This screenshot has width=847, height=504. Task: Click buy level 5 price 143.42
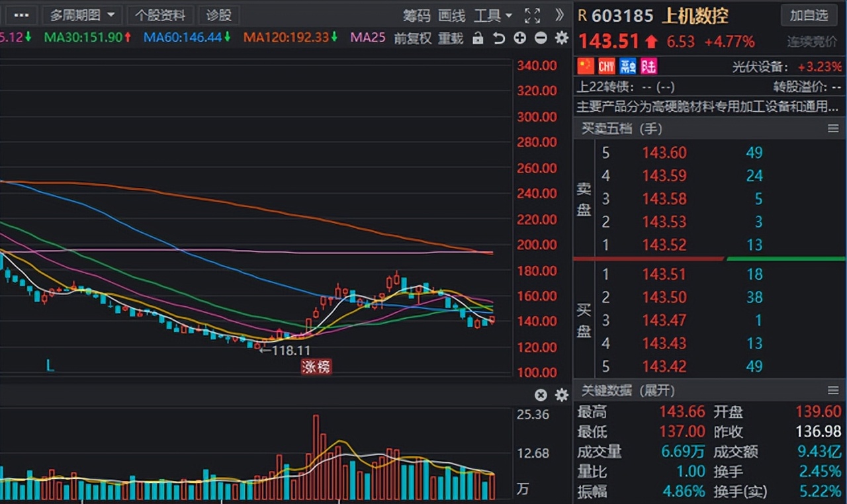[664, 366]
